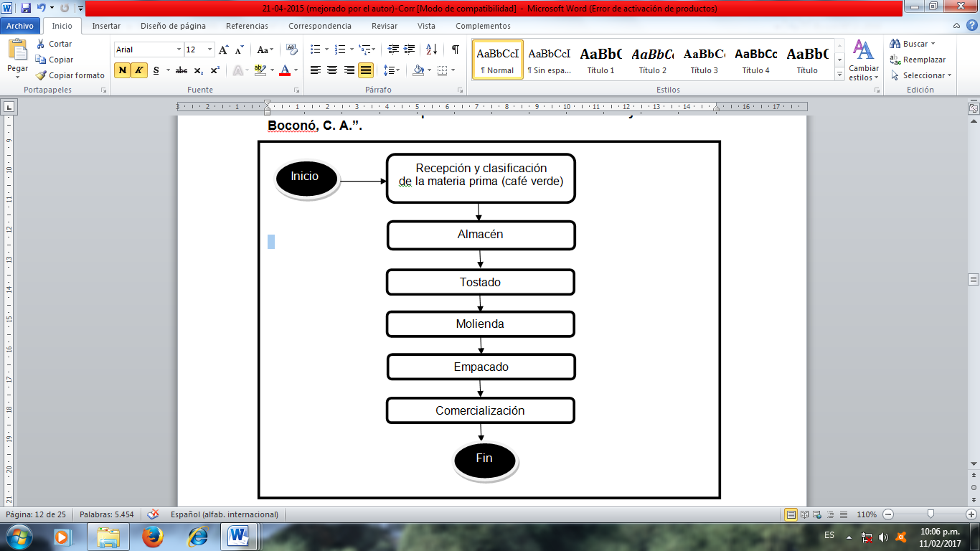Click the zoom slider handle
The width and height of the screenshot is (980, 551).
930,514
